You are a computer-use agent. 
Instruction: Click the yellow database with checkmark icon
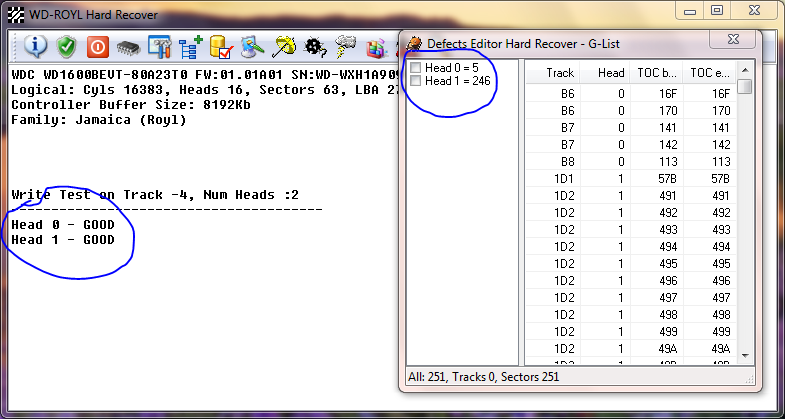[220, 47]
